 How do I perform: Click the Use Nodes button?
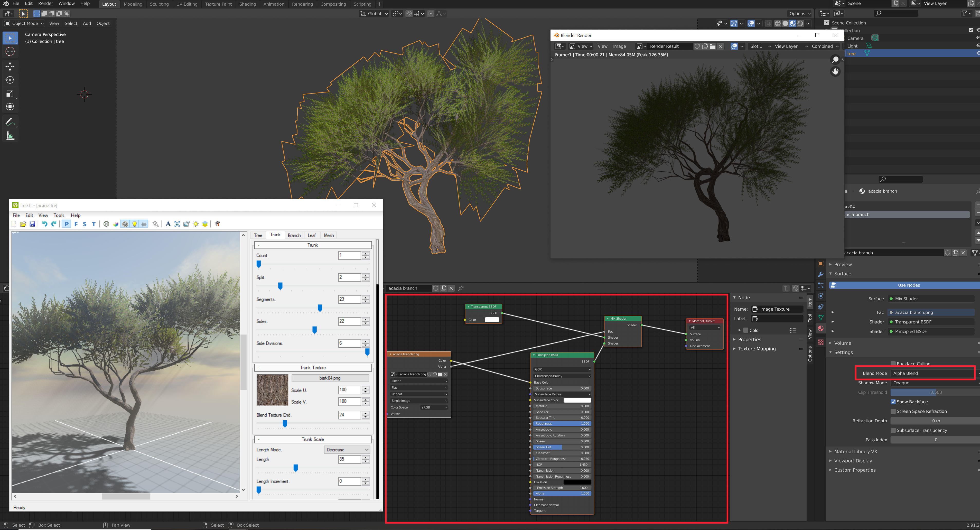point(909,285)
